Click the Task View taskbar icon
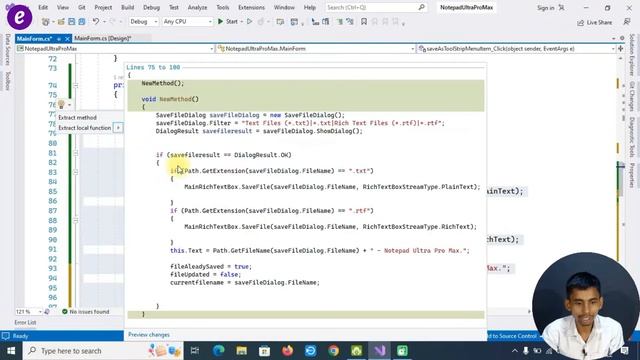Screen dimensions: 640x360 coord(195,351)
